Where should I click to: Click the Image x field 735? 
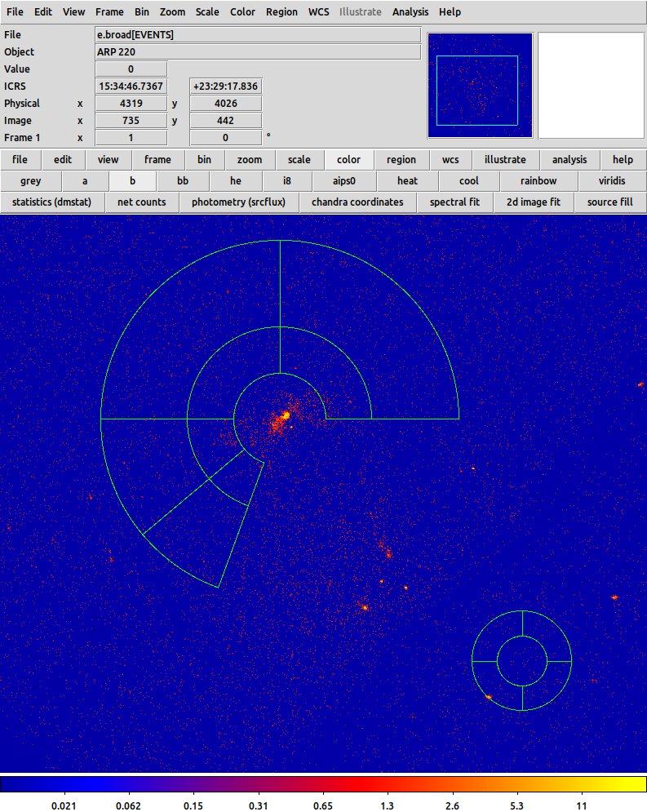point(131,120)
